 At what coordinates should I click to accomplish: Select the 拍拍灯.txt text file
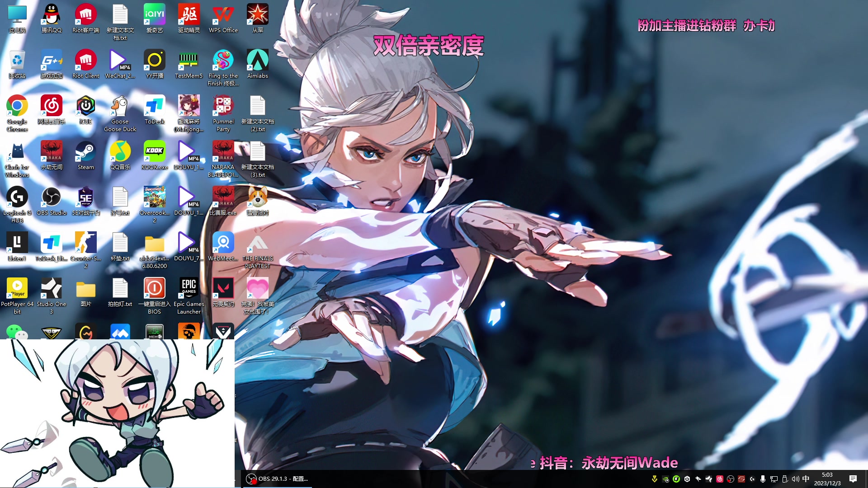pos(120,292)
